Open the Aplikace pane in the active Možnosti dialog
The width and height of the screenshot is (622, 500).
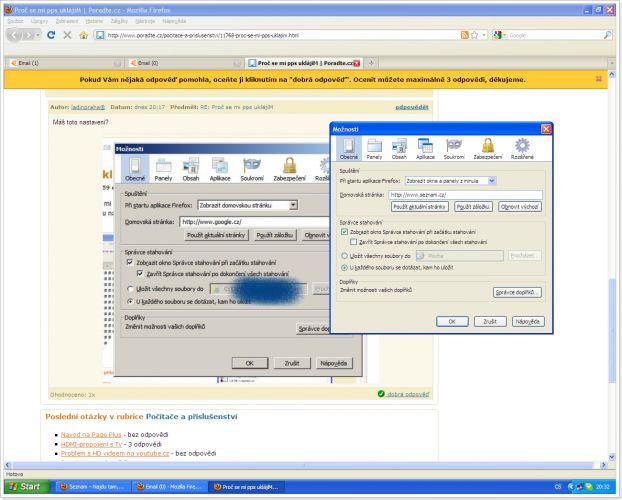(x=425, y=148)
